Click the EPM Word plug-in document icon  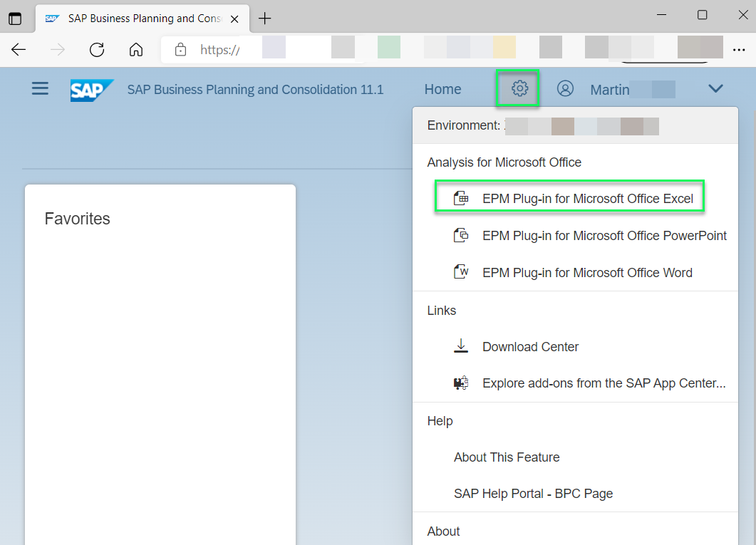pyautogui.click(x=461, y=272)
